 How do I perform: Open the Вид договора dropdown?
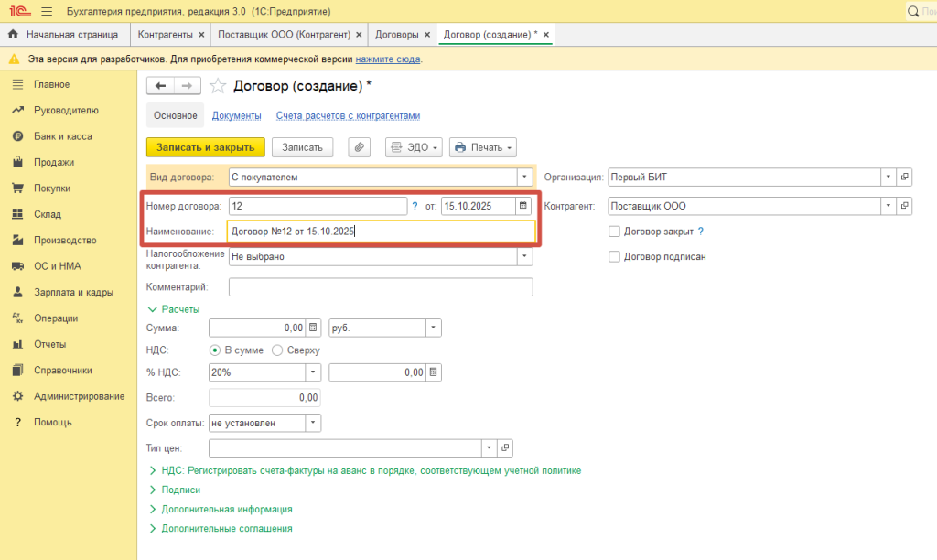(524, 178)
